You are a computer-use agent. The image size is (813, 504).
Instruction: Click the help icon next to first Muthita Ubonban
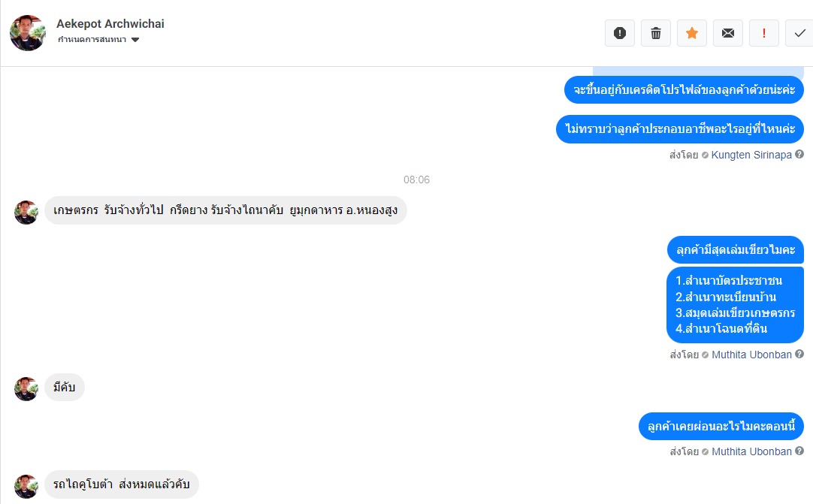click(x=799, y=354)
